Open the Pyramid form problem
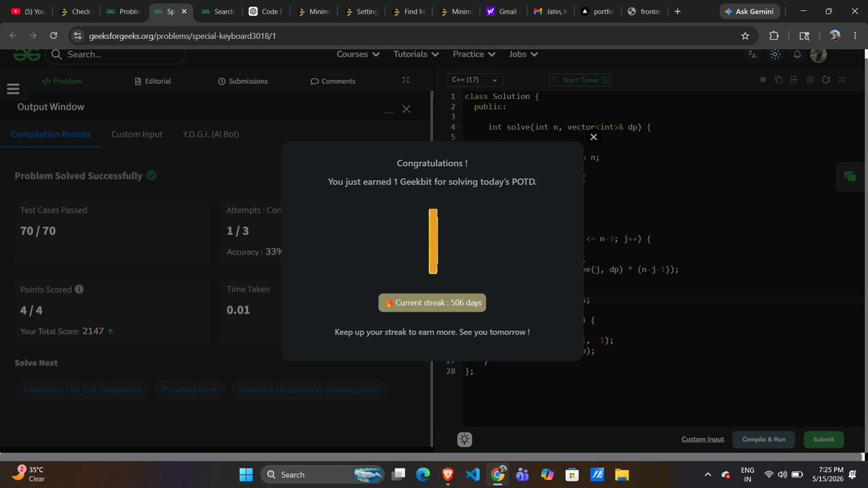This screenshot has height=488, width=868. click(190, 390)
